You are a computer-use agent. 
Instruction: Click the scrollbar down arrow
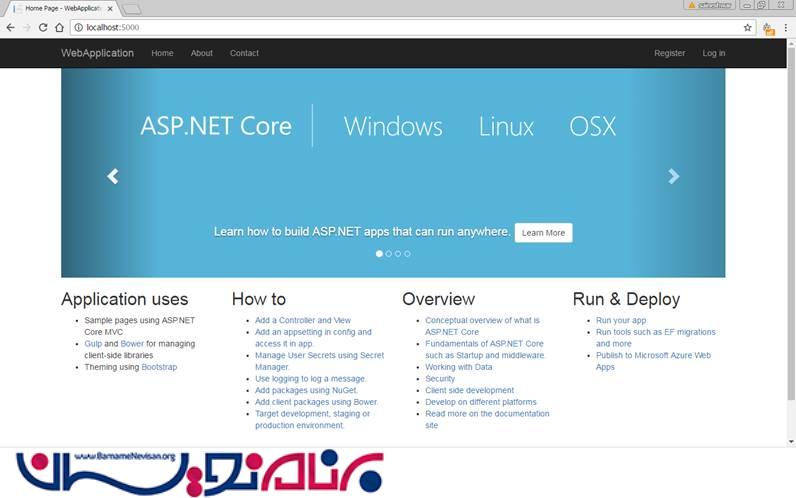(x=791, y=442)
